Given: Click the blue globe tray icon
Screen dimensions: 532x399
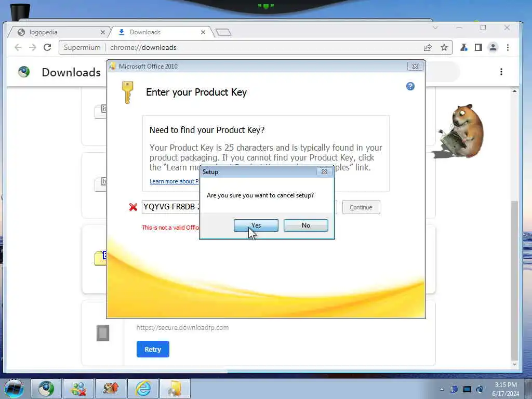Looking at the screenshot, I should click(x=480, y=389).
